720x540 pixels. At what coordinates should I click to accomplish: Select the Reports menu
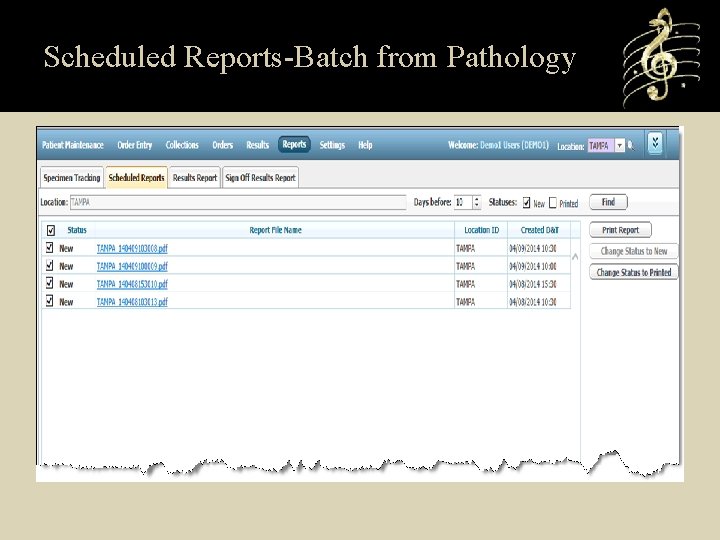(x=294, y=144)
